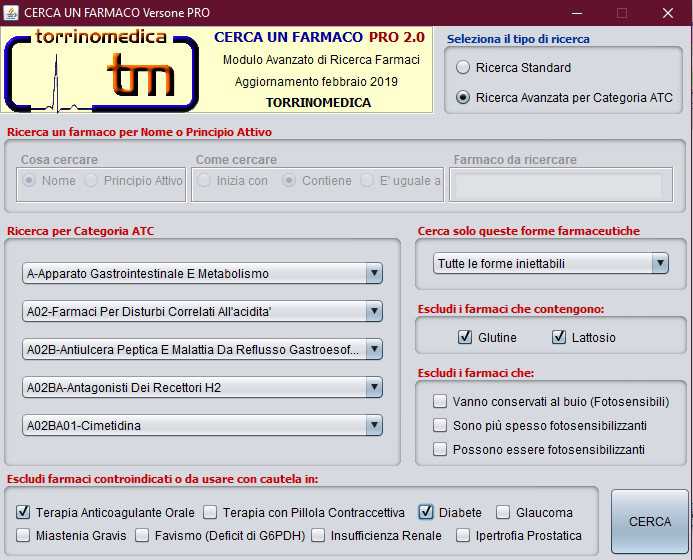Expand the A02-Farmaci Per Disturbi Correlati All'acidita' dropdown

[202, 312]
